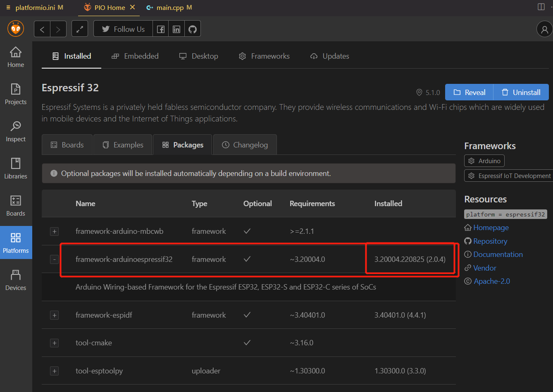Select the Frameworks tab
The image size is (553, 392).
[264, 56]
